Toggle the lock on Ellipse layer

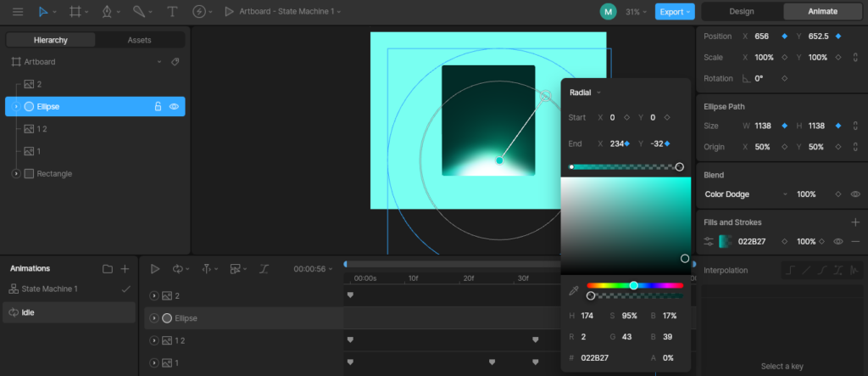(158, 106)
